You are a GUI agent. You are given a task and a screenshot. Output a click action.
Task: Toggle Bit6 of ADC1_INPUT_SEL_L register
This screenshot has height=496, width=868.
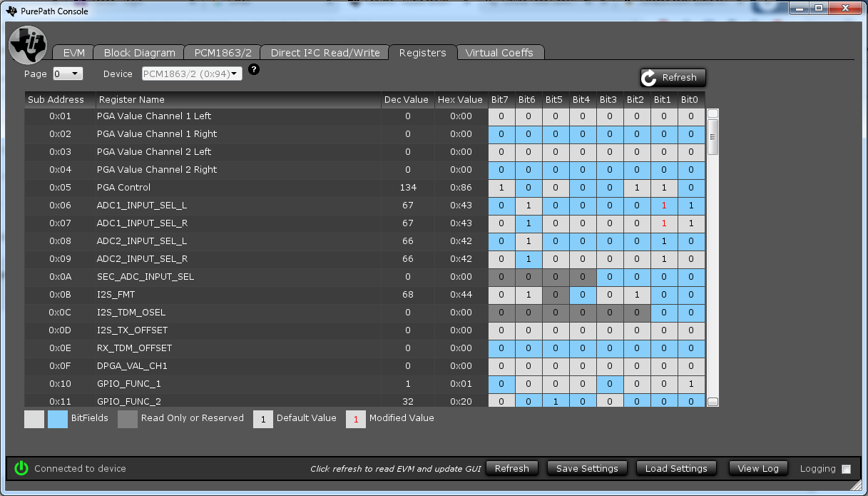(x=529, y=206)
